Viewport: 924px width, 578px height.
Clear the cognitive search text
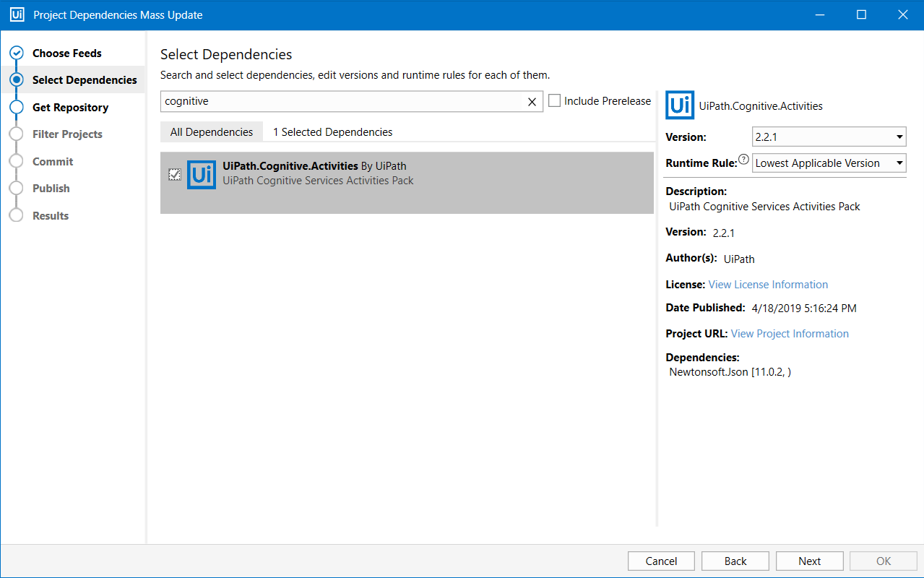(532, 101)
